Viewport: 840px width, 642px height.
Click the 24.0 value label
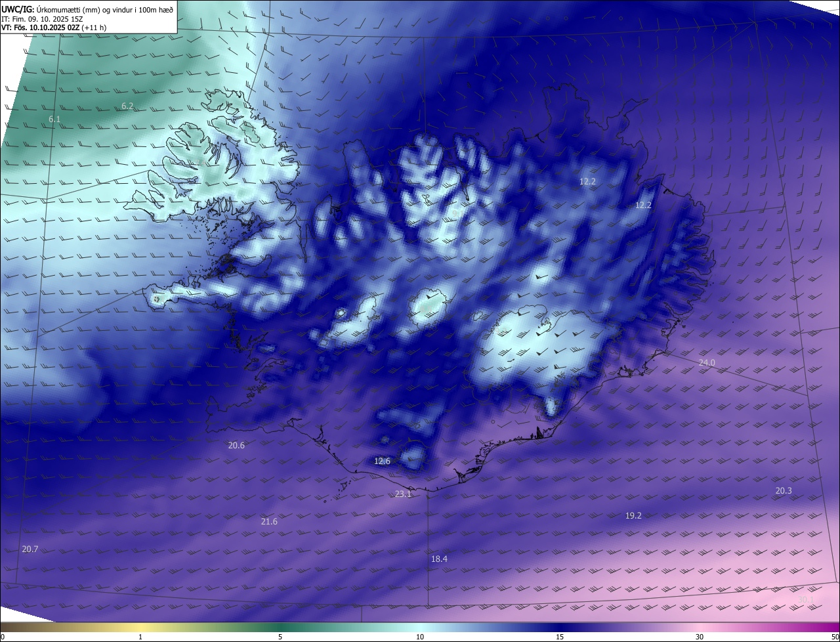click(x=707, y=362)
